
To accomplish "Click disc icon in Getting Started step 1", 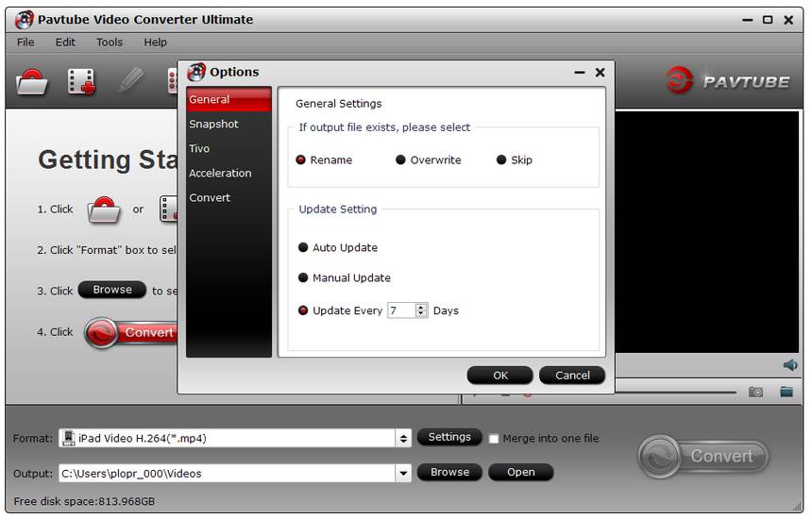I will coord(104,209).
